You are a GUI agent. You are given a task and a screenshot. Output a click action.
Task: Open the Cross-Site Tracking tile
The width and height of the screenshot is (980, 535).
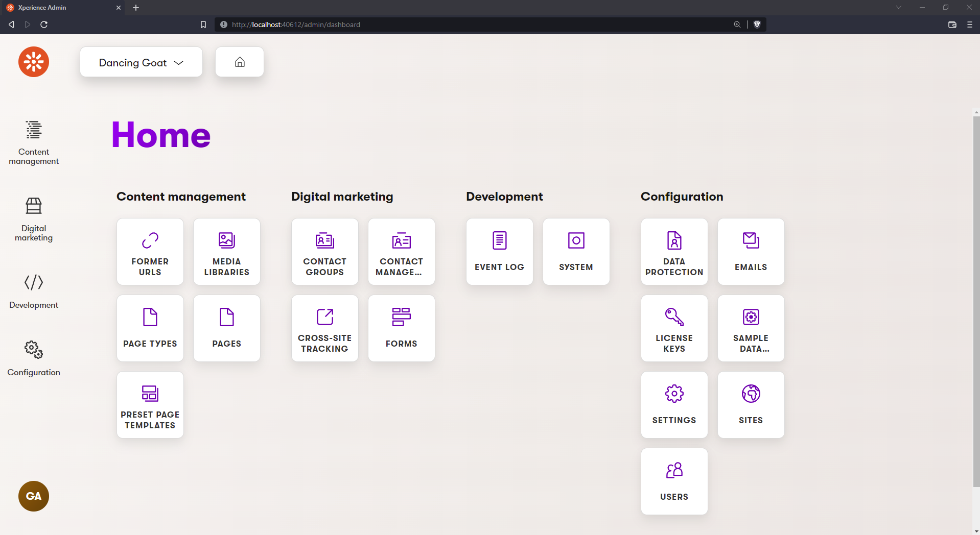[325, 328]
